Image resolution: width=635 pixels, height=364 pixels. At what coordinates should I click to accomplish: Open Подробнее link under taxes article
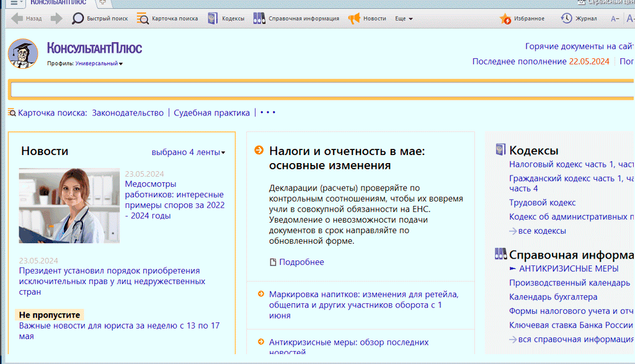tap(301, 262)
